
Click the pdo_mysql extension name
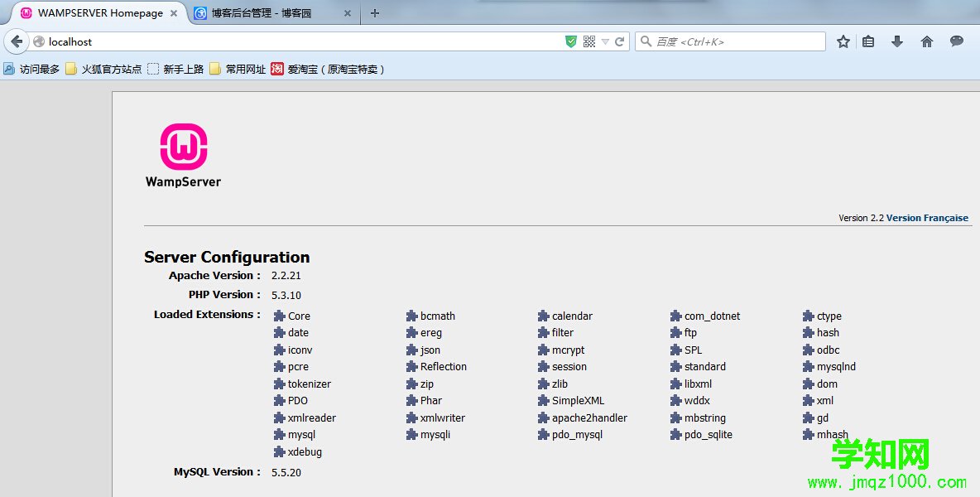coord(578,435)
